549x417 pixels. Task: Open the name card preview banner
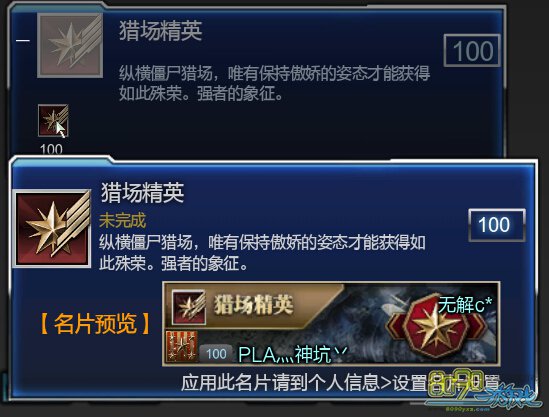331,324
